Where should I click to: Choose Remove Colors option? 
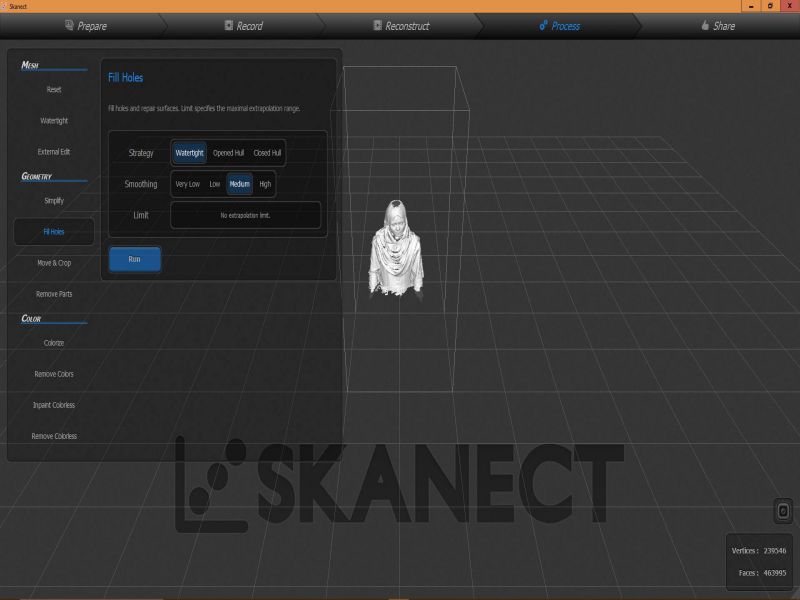click(54, 374)
